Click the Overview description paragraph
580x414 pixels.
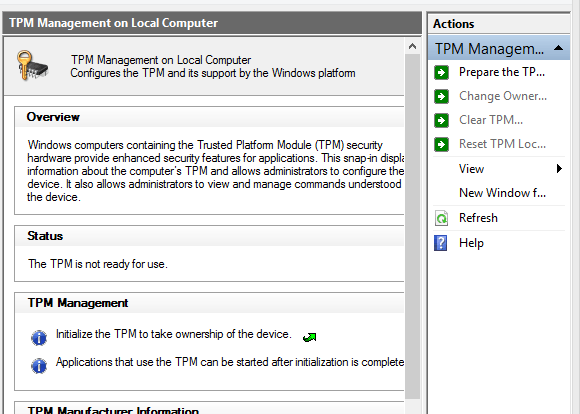[x=216, y=171]
